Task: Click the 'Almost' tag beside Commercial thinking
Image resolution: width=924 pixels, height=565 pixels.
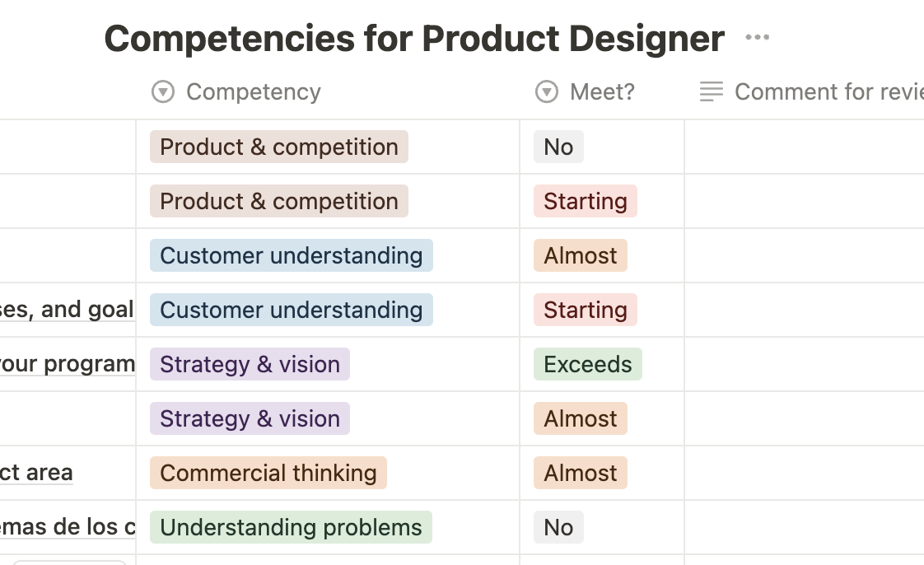Action: [x=581, y=473]
